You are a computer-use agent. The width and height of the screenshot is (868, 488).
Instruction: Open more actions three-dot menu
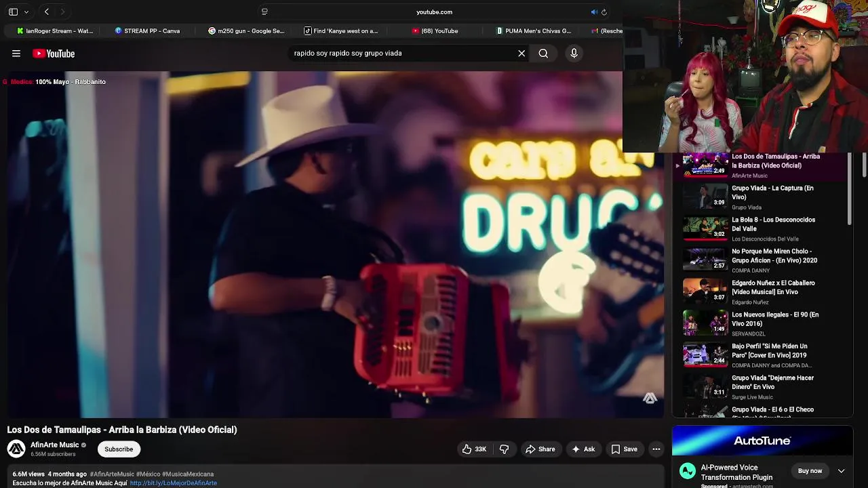click(x=656, y=449)
